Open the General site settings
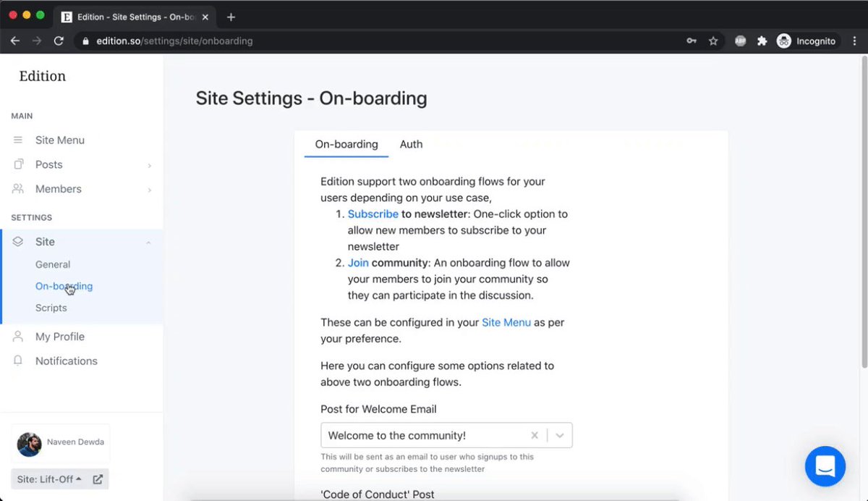 coord(53,264)
